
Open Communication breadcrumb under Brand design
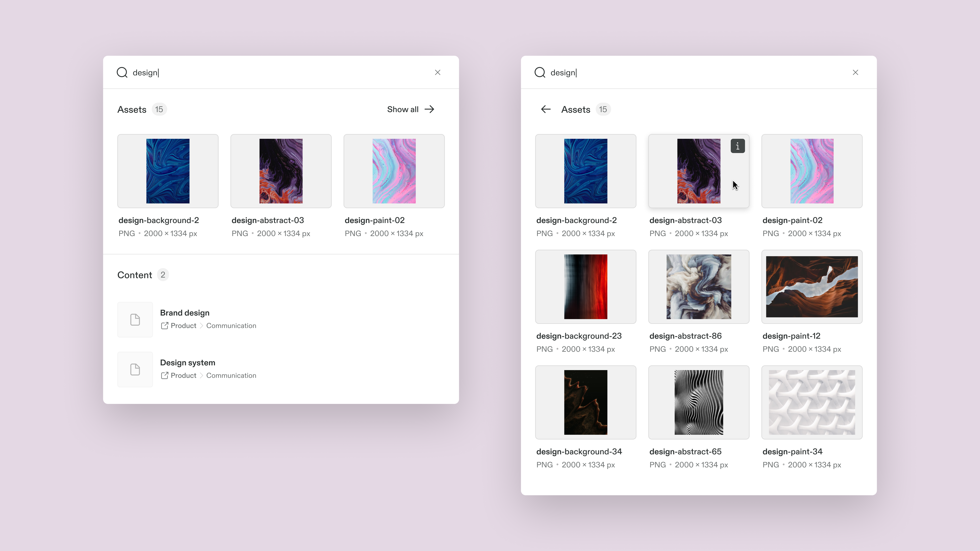pyautogui.click(x=231, y=325)
